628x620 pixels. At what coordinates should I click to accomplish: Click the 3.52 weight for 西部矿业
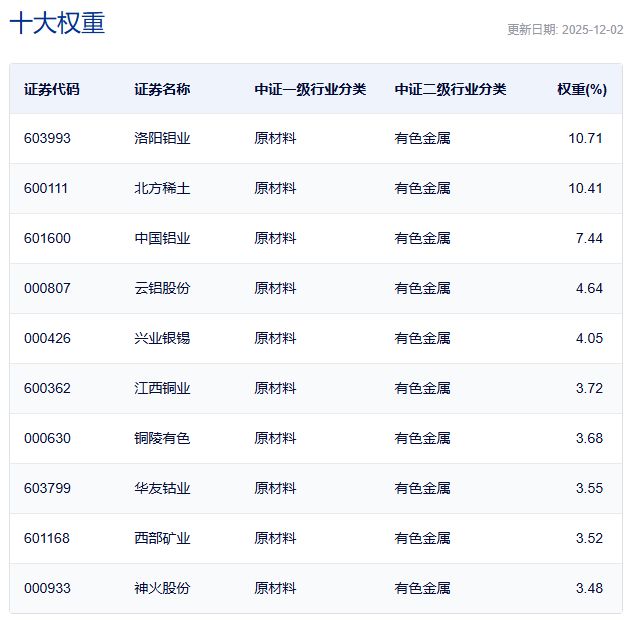tap(589, 538)
